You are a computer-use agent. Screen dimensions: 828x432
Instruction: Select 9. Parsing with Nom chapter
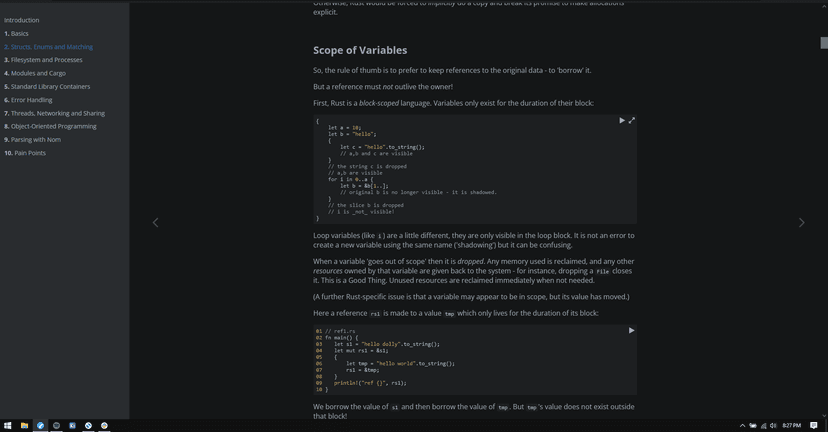point(32,140)
